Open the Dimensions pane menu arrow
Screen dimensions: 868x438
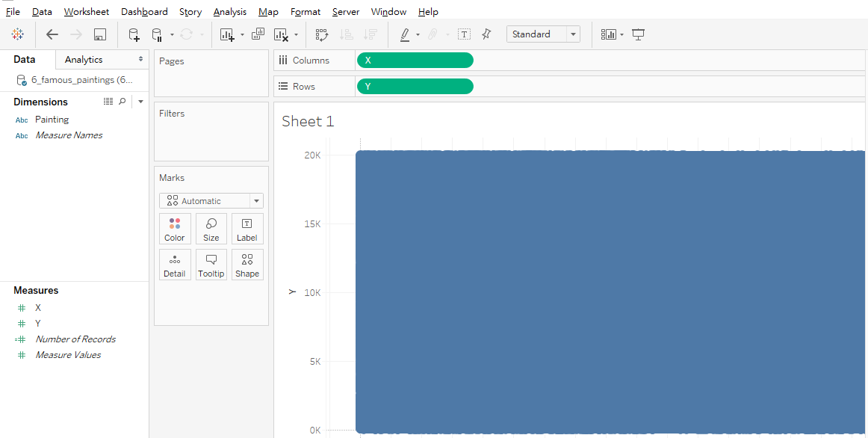[x=140, y=101]
